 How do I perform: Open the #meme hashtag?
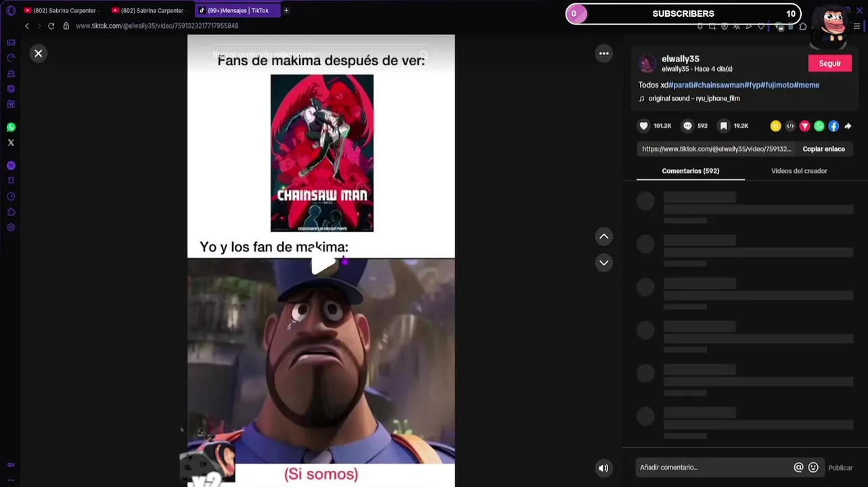806,85
